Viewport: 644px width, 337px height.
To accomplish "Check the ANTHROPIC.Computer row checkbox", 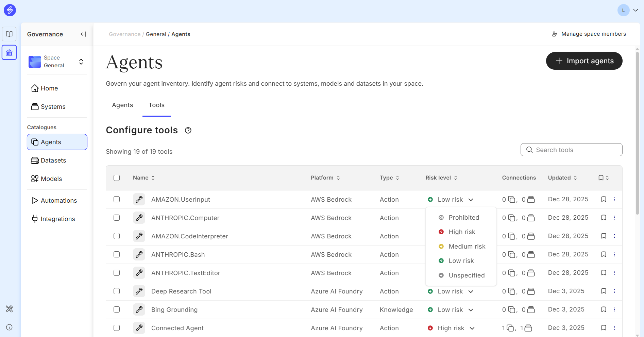I will click(117, 218).
